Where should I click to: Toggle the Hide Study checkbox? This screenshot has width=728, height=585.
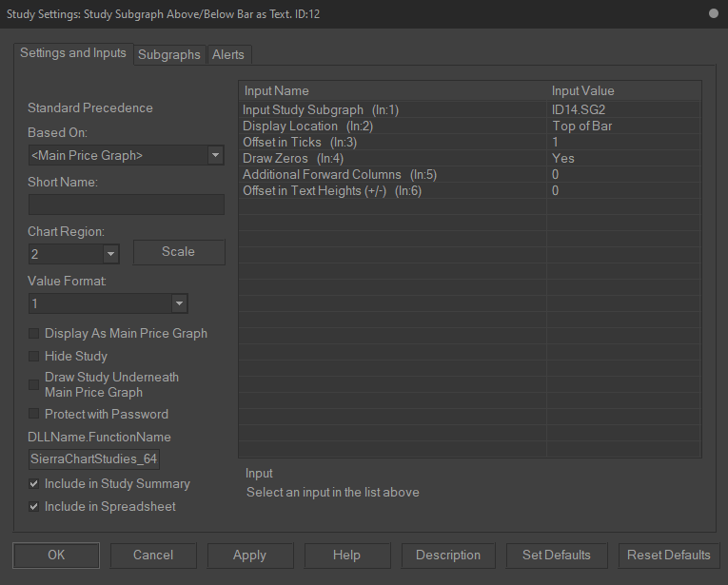[x=34, y=357]
